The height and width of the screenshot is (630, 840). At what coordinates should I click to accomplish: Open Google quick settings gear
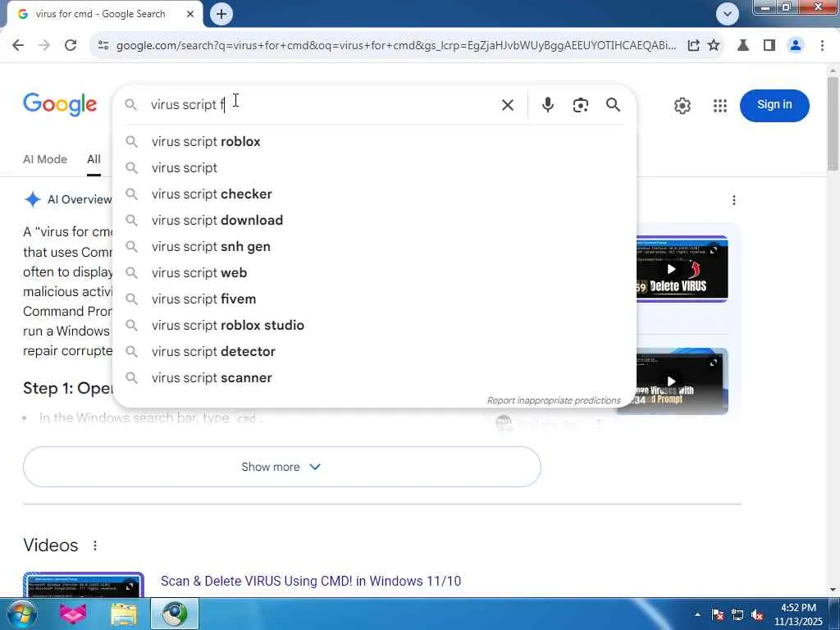point(682,106)
